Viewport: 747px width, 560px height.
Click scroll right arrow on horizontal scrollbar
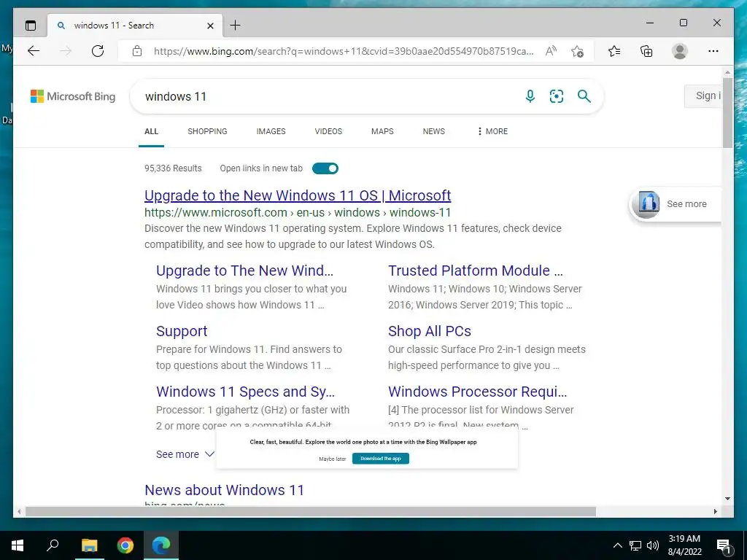[x=716, y=511]
